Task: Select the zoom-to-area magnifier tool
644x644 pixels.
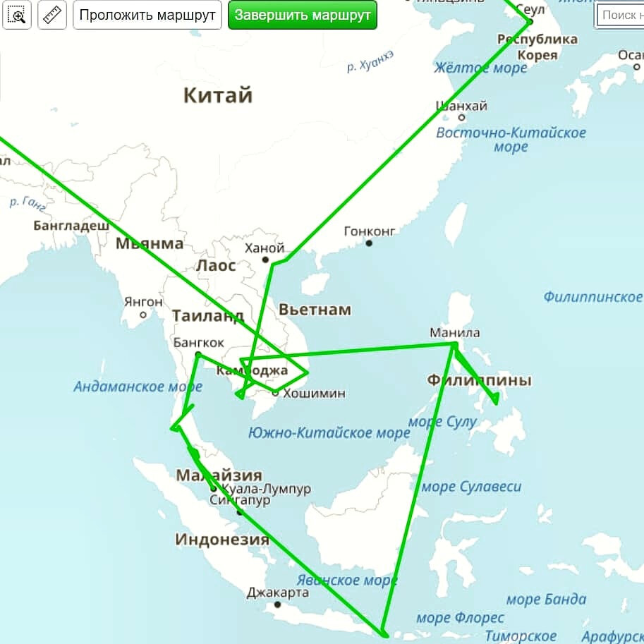Action: pos(17,16)
